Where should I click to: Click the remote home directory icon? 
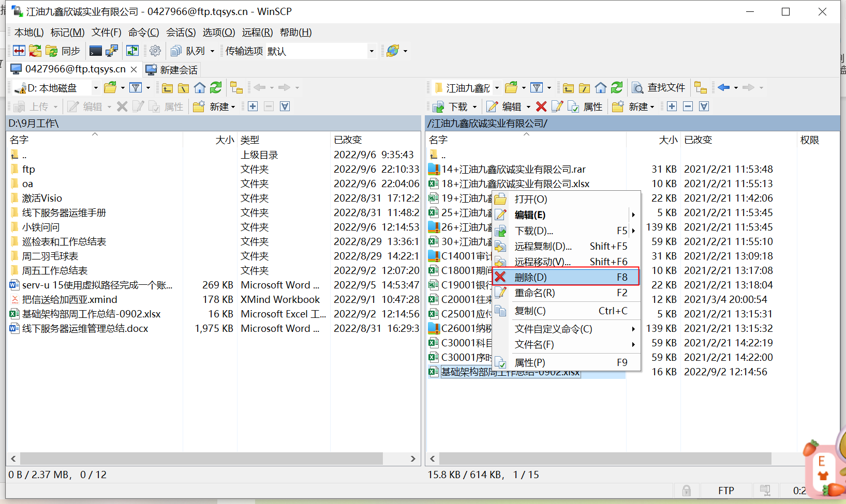point(601,88)
